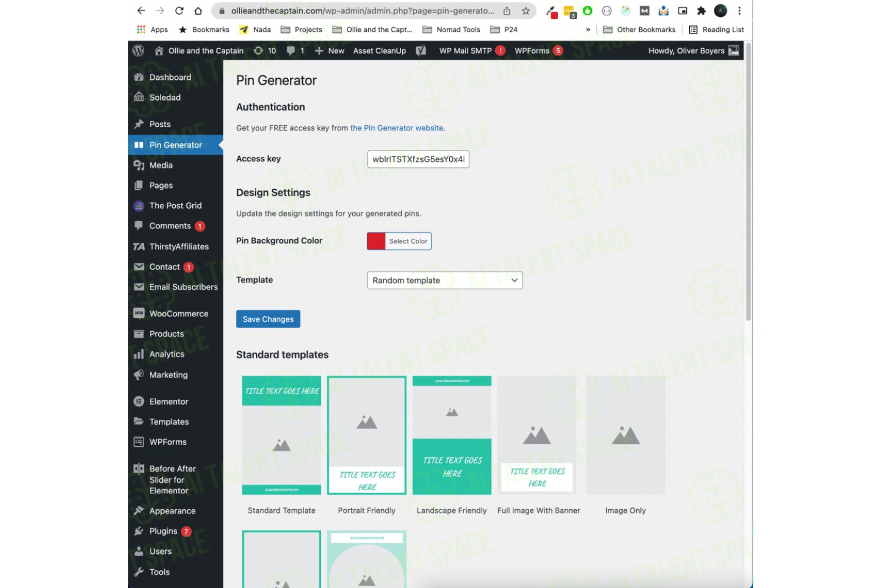Open the extensions puzzle icon
882x588 pixels.
coord(701,11)
